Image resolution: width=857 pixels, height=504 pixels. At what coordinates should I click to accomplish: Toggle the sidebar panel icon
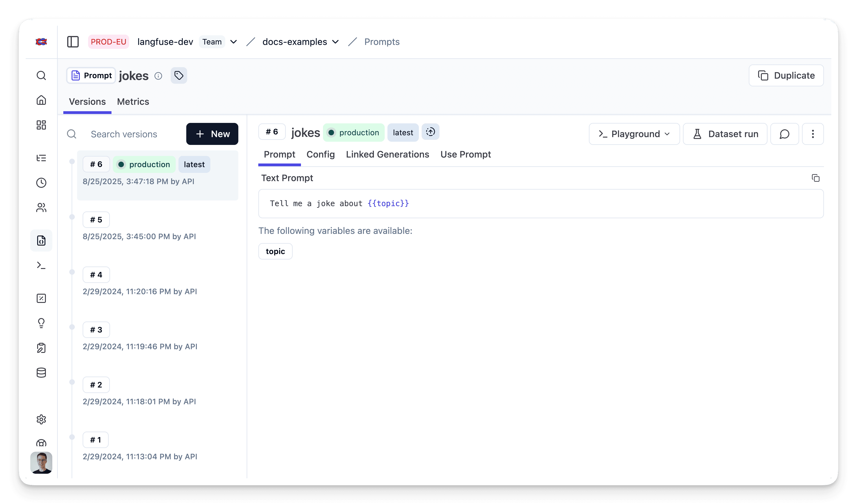point(73,42)
